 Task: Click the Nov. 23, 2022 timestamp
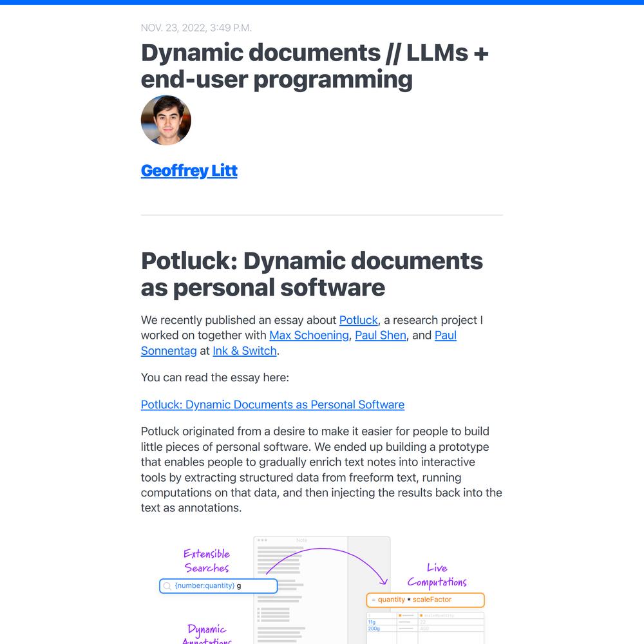coord(196,28)
